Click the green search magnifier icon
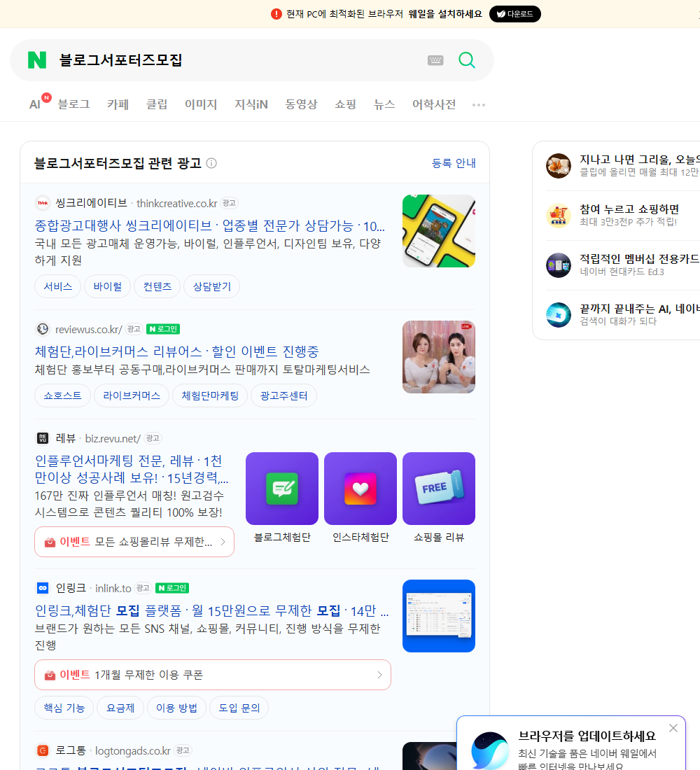Screen dimensions: 700x770 pyautogui.click(x=467, y=60)
